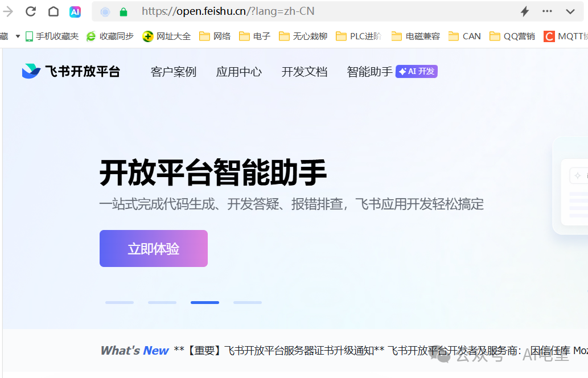588x378 pixels.
Task: Open the AI icon in the browser toolbar
Action: (x=75, y=11)
